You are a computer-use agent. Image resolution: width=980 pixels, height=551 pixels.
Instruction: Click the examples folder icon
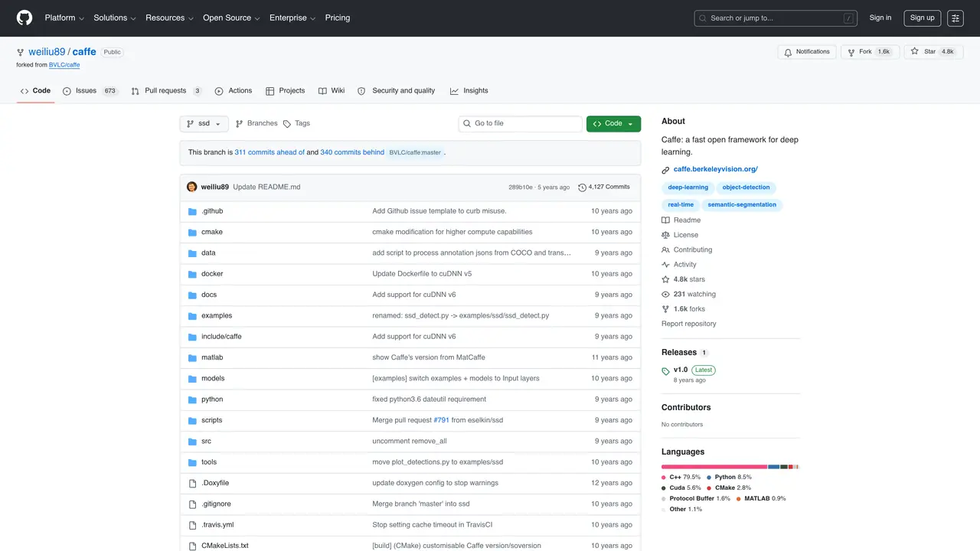coord(193,316)
